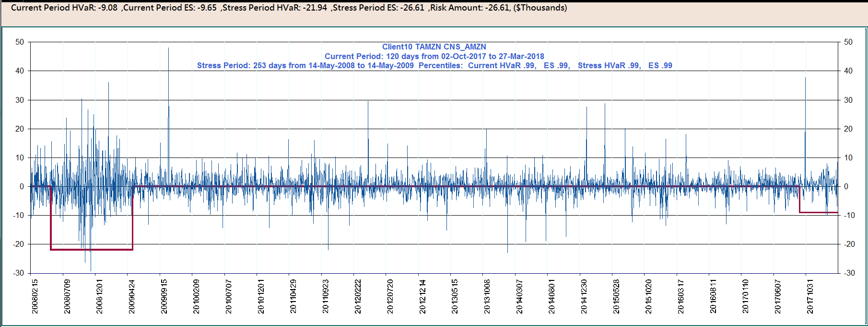This screenshot has height=327, width=868.
Task: Select x-axis date label 20130515
Action: coord(455,297)
